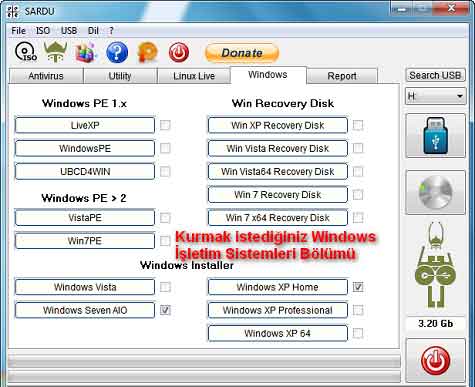Click the Search USB button
The width and height of the screenshot is (475, 387).
pyautogui.click(x=435, y=75)
